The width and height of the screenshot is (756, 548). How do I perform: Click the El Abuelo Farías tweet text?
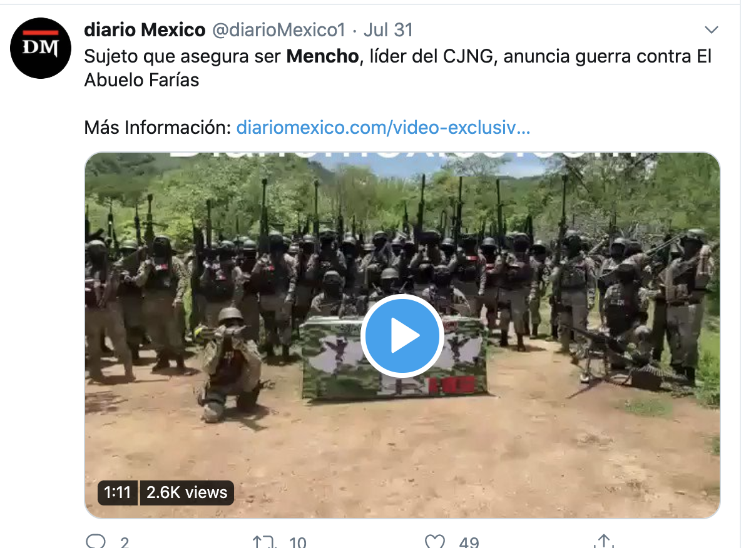[x=398, y=69]
